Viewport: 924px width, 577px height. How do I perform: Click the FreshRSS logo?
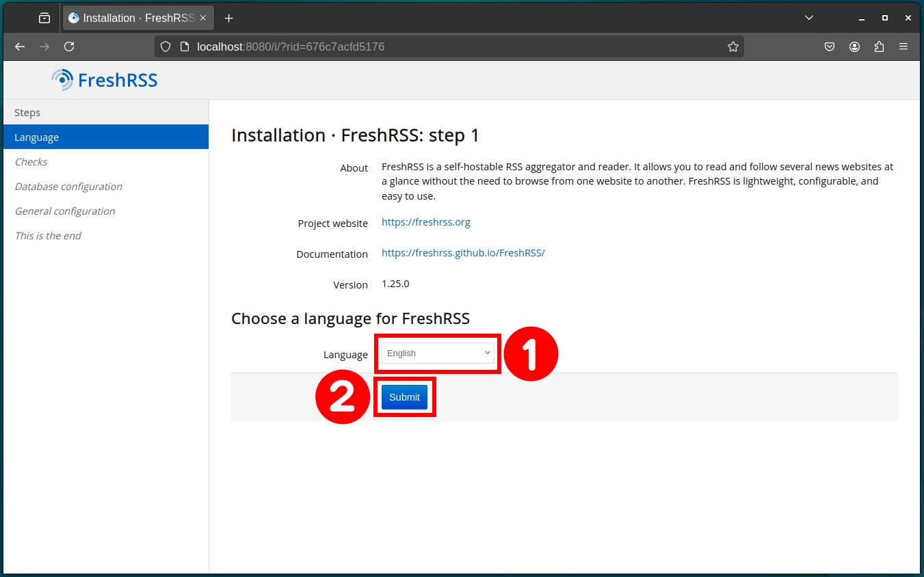click(x=104, y=80)
